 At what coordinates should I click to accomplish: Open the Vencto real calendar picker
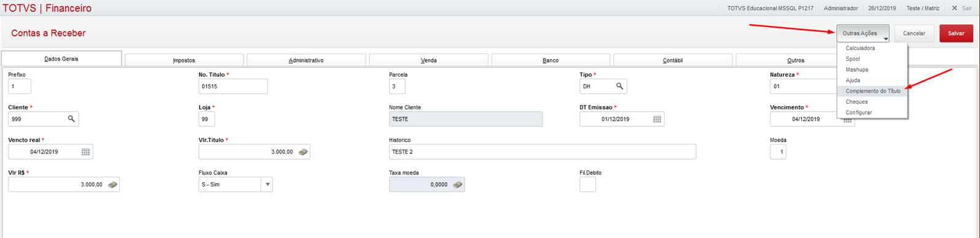(85, 152)
